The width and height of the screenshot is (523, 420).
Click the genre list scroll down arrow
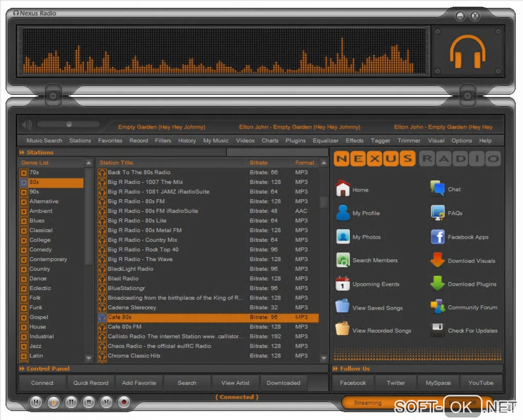click(89, 358)
